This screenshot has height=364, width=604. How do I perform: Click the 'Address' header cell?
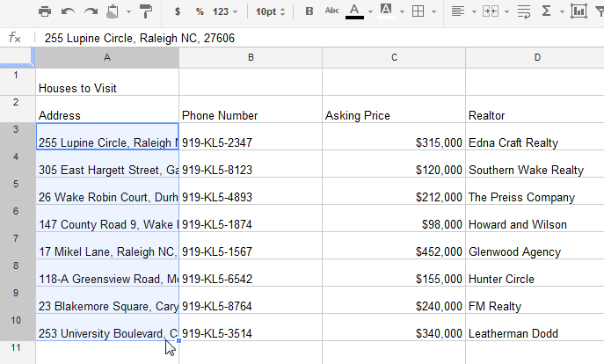click(107, 109)
